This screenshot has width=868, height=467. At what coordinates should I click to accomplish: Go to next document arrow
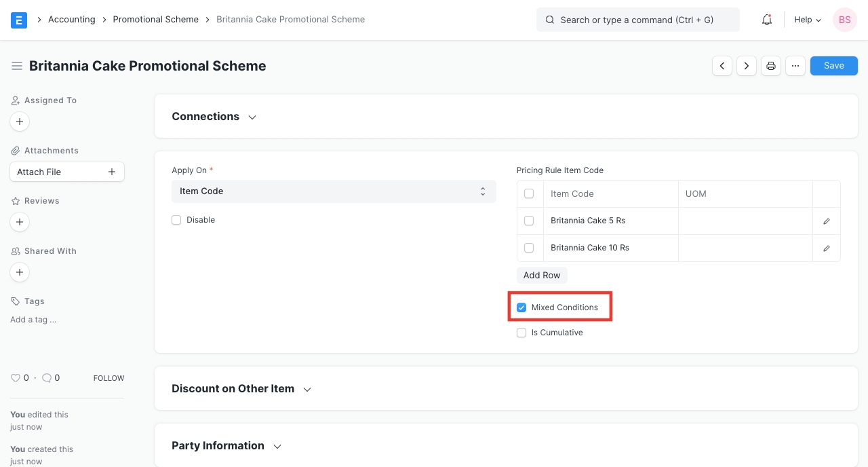coord(747,66)
